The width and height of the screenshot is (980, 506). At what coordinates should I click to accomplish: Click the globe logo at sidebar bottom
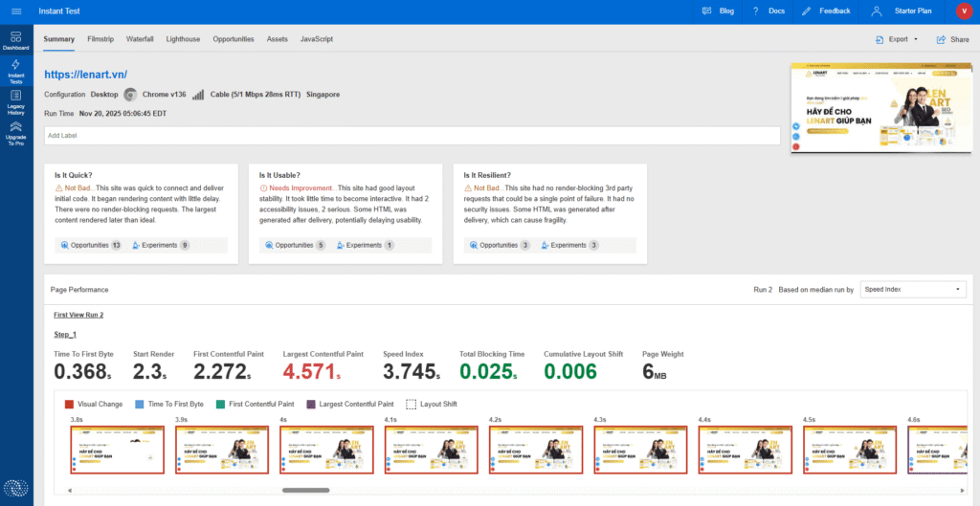coord(16,488)
